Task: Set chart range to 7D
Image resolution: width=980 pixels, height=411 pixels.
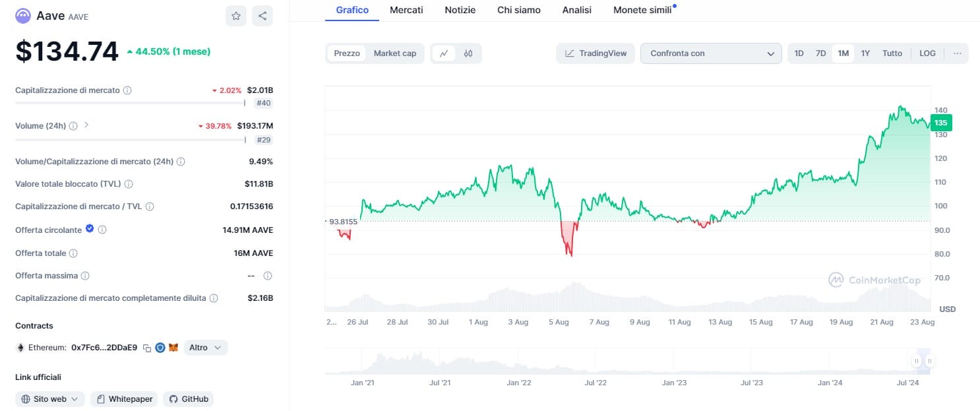Action: coord(820,53)
